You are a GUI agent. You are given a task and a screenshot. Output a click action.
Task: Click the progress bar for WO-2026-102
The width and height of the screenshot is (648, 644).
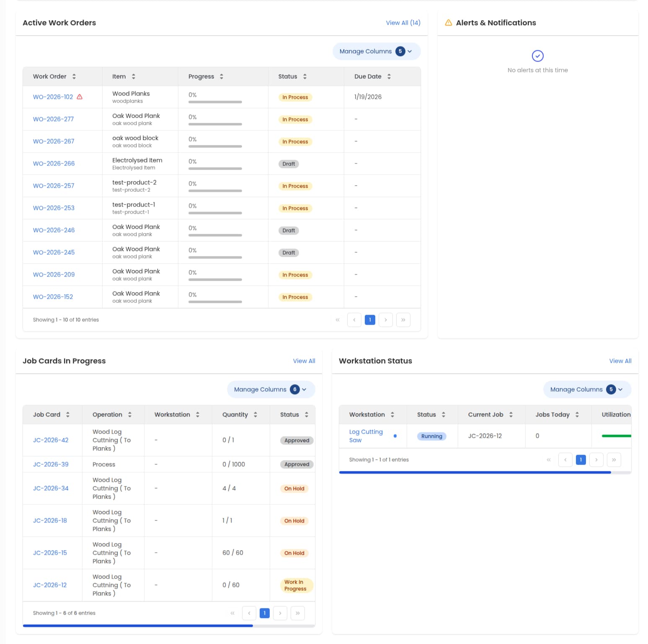tap(215, 103)
